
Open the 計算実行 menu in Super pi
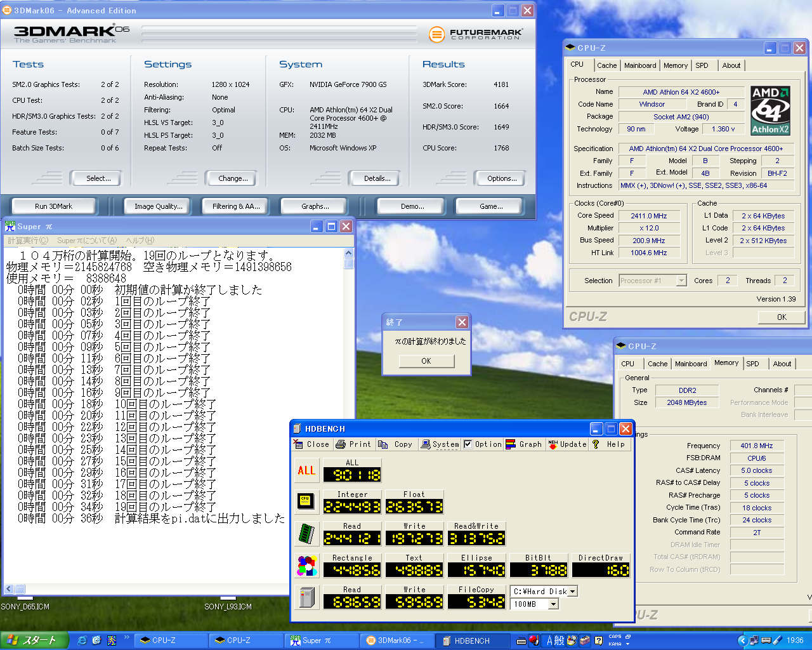28,241
